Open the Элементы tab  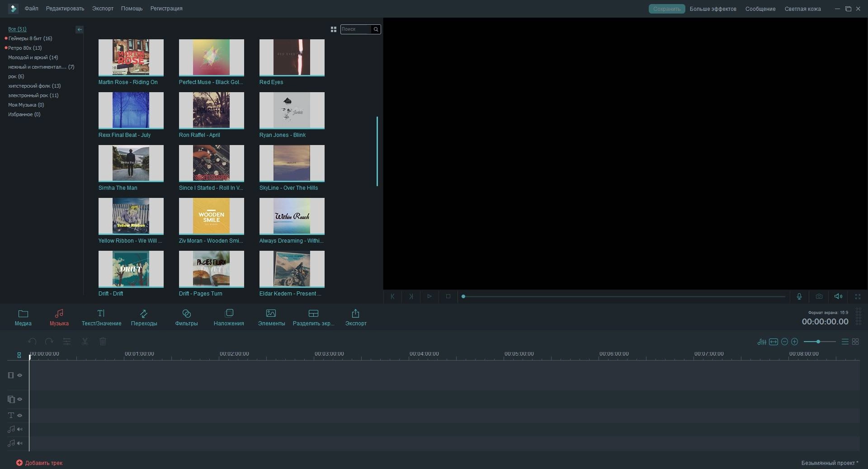(x=271, y=318)
